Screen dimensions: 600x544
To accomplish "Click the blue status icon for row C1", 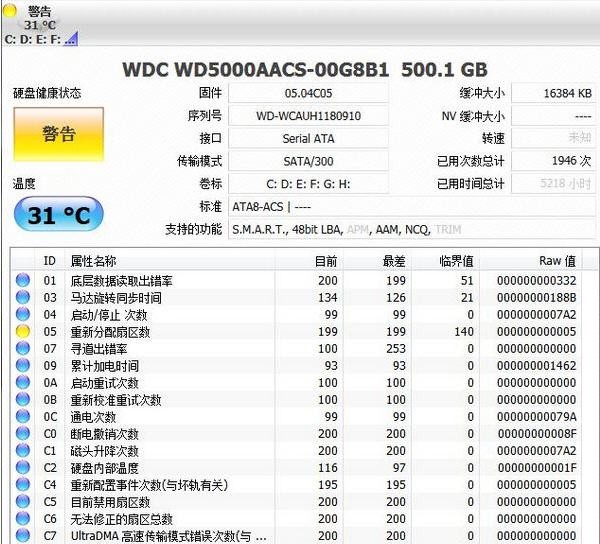I will (x=23, y=450).
